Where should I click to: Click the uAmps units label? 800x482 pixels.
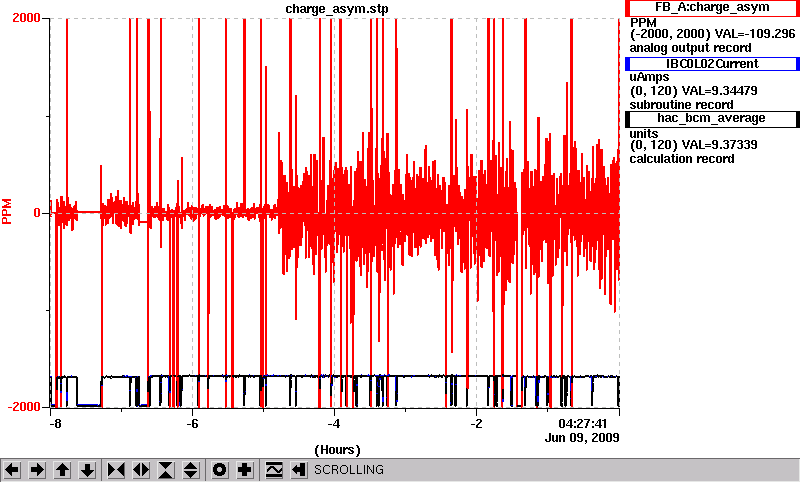coord(649,78)
